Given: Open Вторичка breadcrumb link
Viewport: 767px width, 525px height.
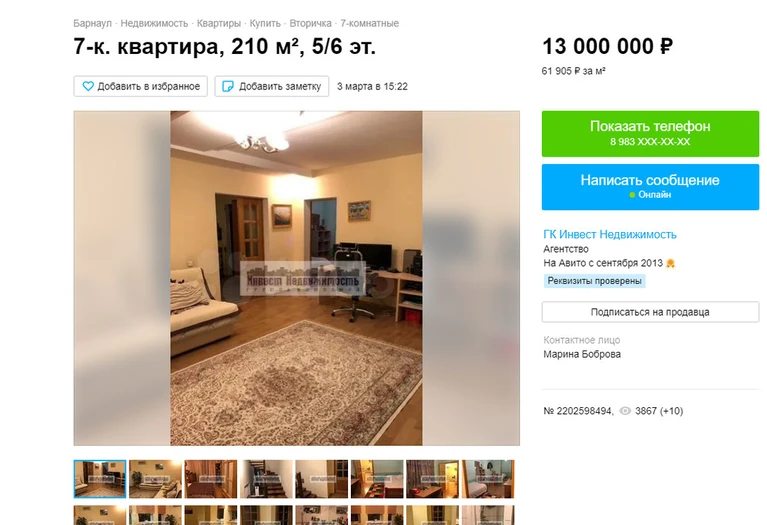Looking at the screenshot, I should click(x=311, y=23).
